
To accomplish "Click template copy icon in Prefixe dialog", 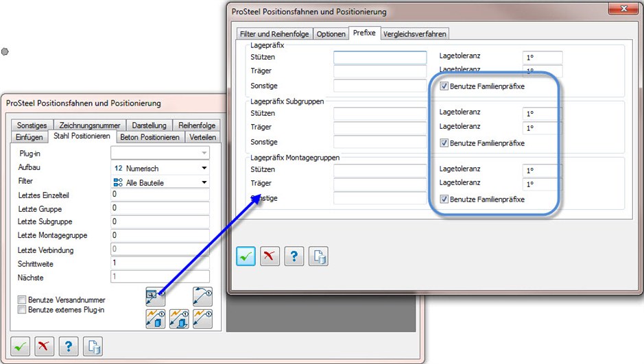I will (x=319, y=256).
